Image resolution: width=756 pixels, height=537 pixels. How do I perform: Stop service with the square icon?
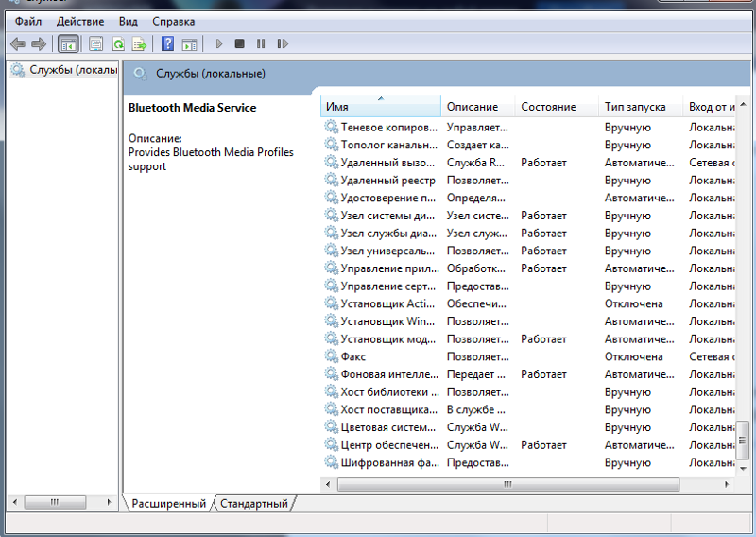click(x=239, y=43)
